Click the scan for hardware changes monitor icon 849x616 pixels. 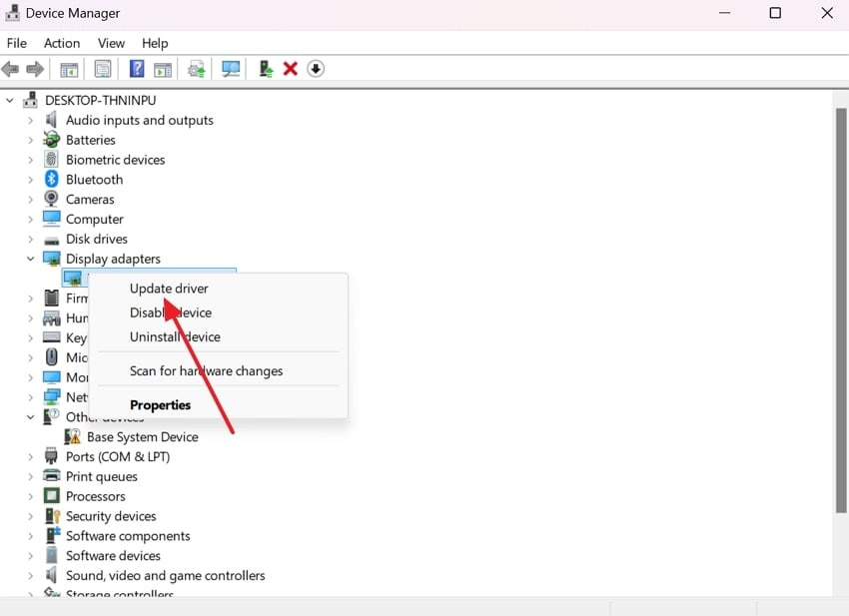tap(231, 69)
